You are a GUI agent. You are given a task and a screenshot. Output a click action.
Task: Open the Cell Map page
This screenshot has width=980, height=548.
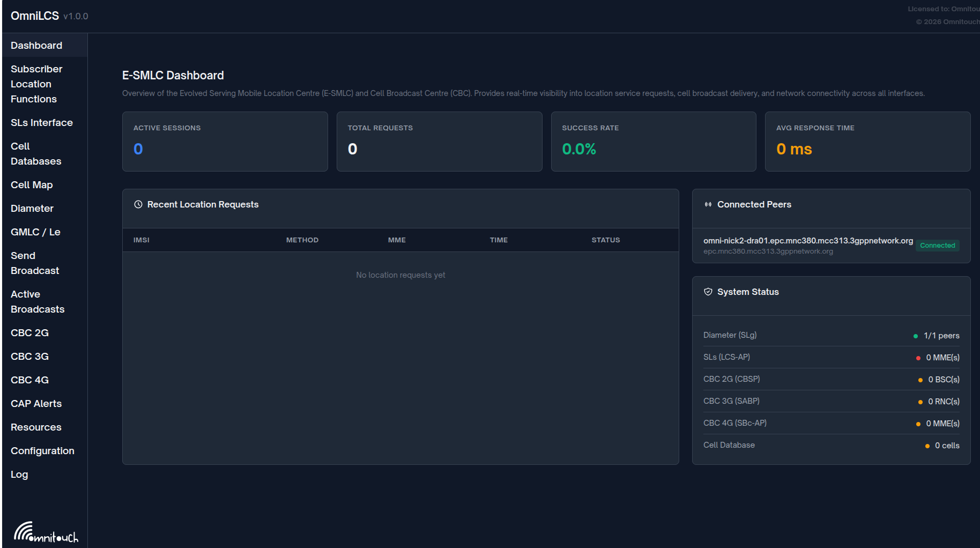click(x=32, y=184)
